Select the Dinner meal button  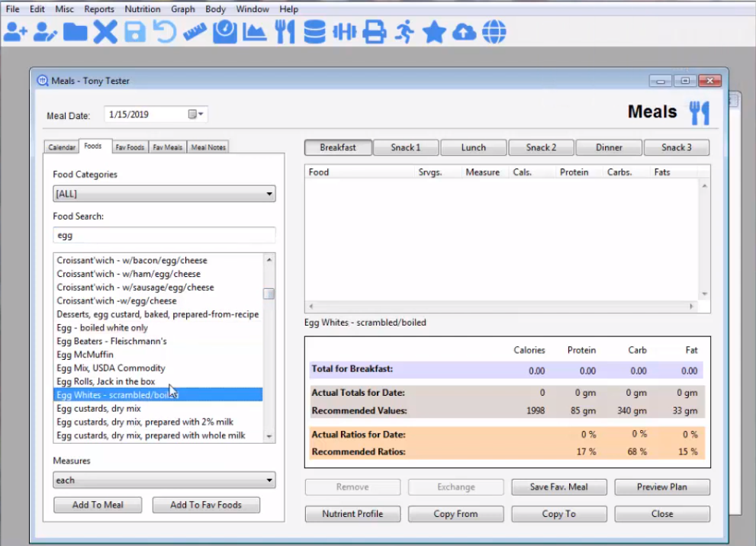pos(609,147)
